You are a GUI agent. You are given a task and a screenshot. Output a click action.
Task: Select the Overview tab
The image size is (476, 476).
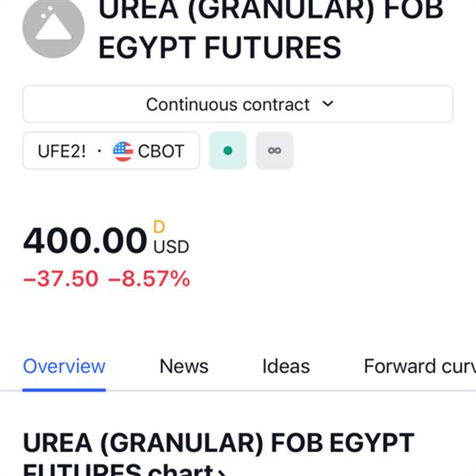pyautogui.click(x=64, y=367)
